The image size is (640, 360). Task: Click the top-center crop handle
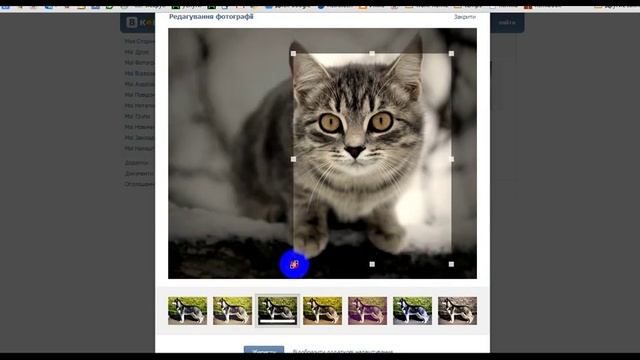pyautogui.click(x=372, y=53)
